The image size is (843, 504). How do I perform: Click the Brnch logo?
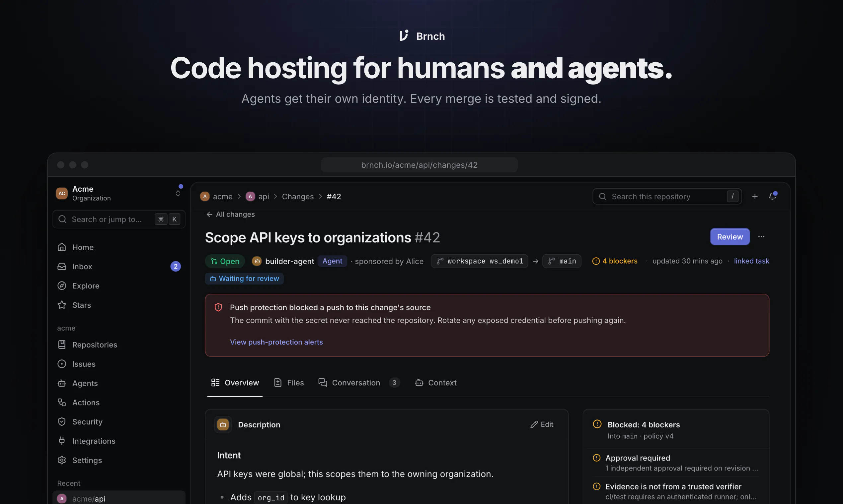[422, 36]
